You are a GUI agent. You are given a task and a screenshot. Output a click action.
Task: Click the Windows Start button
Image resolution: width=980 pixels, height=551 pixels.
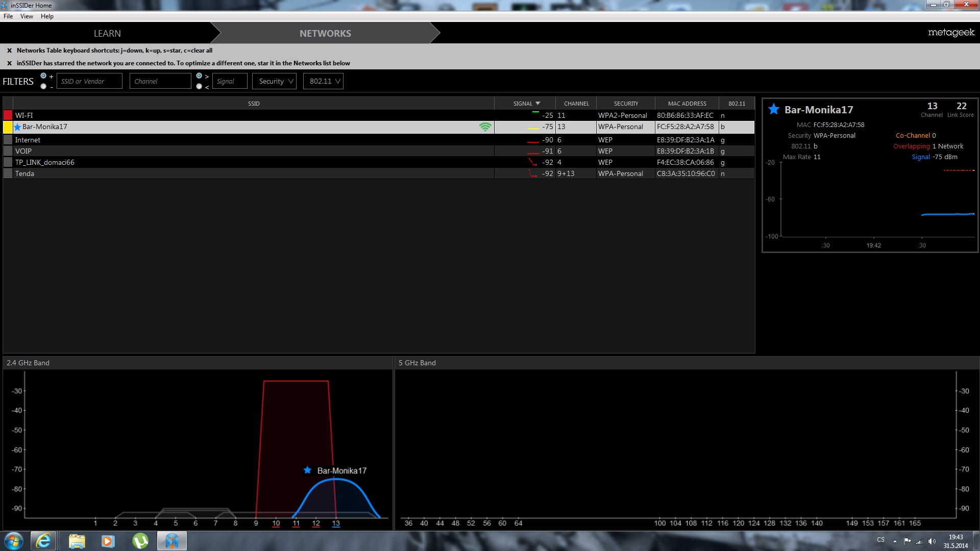point(14,541)
